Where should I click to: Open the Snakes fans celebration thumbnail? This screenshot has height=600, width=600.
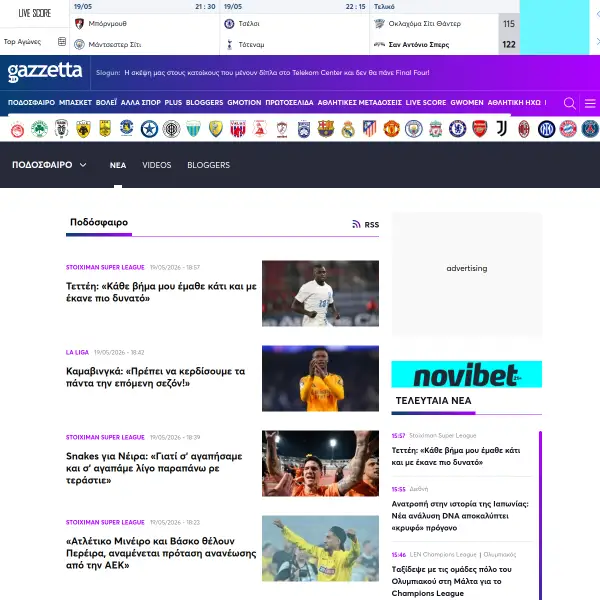320,463
